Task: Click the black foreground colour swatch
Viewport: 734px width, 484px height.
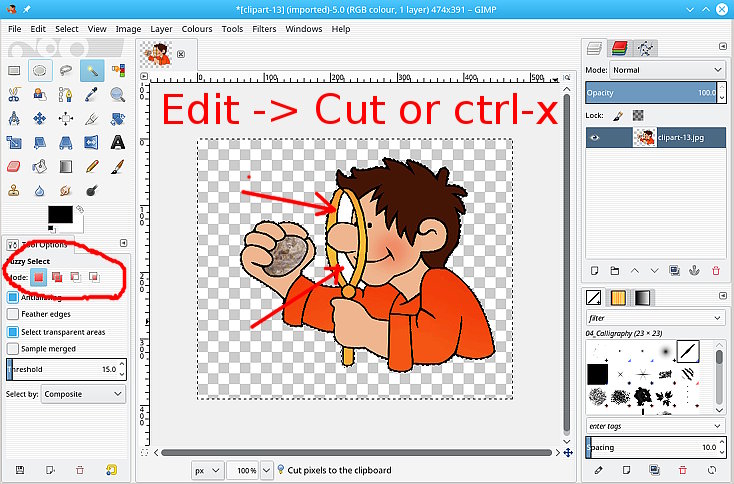Action: (x=60, y=215)
